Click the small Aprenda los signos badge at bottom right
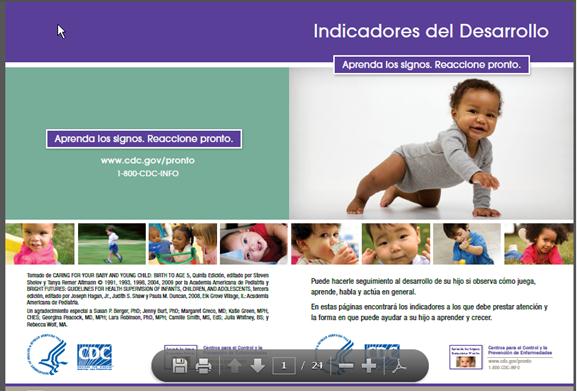Viewport: 577px width, 392px height. coord(466,357)
